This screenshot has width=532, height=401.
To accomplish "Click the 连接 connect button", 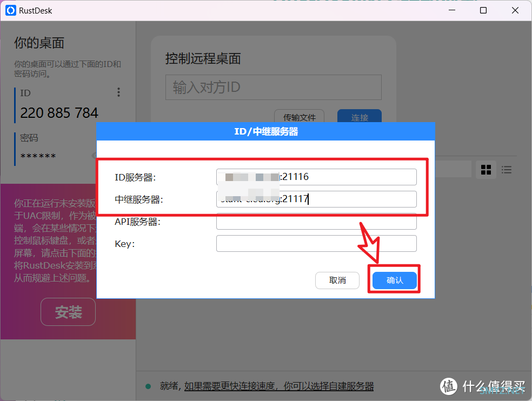I will pos(360,117).
